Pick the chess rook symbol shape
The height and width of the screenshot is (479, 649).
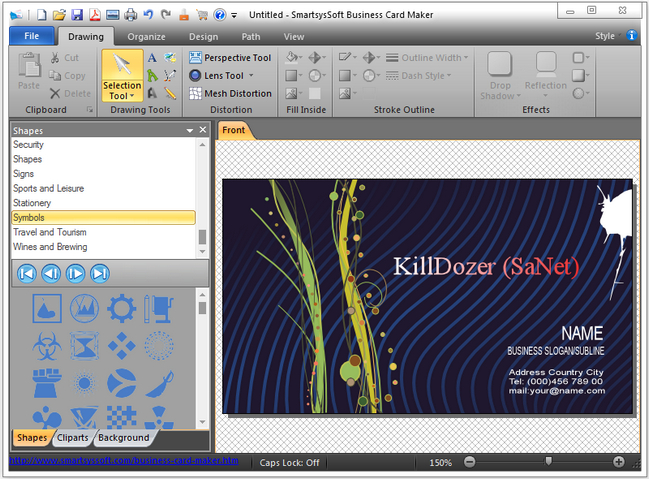tap(47, 383)
